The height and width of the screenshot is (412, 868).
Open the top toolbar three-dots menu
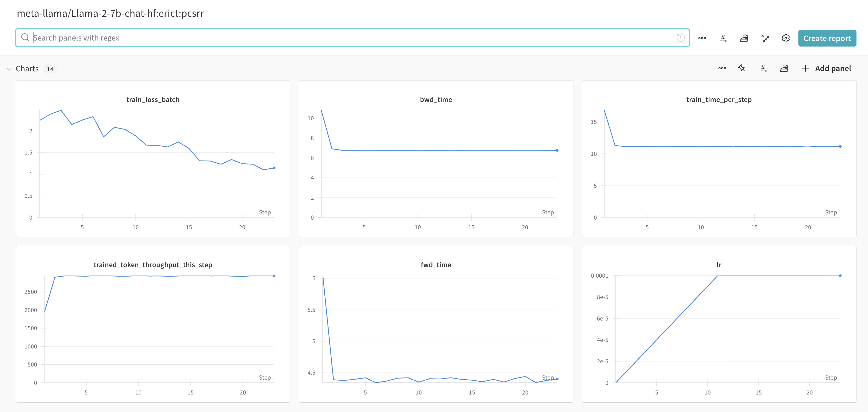[x=702, y=38]
